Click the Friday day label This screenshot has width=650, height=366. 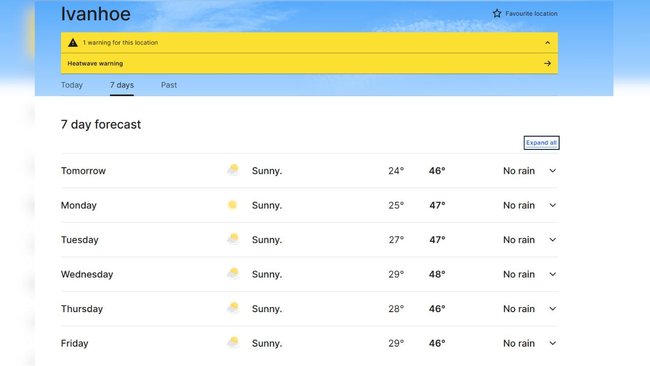tap(75, 343)
